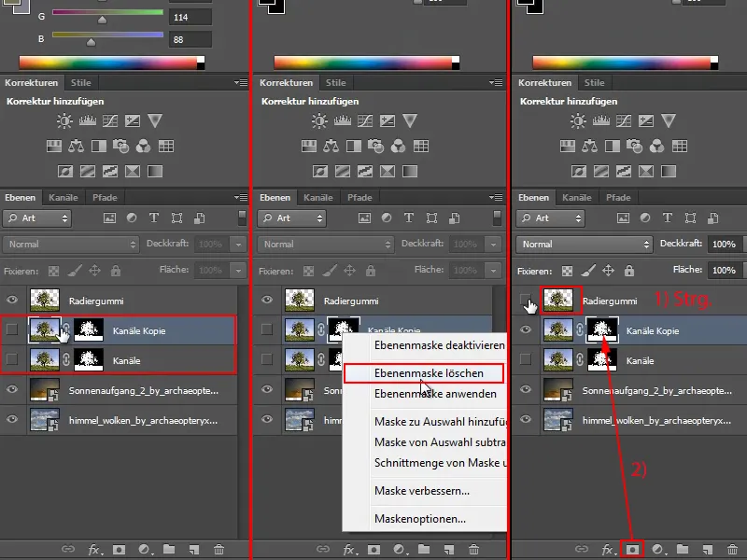Filter for pixel layers in left panel

(x=109, y=218)
